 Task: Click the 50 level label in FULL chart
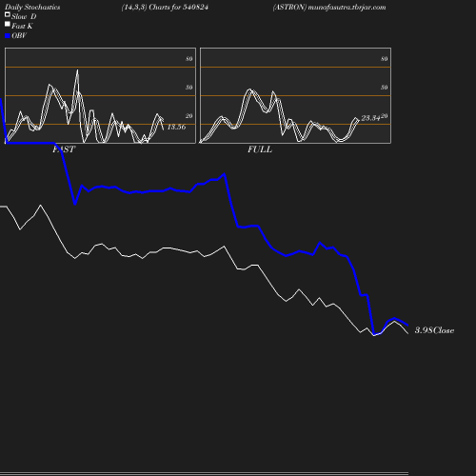coord(385,88)
